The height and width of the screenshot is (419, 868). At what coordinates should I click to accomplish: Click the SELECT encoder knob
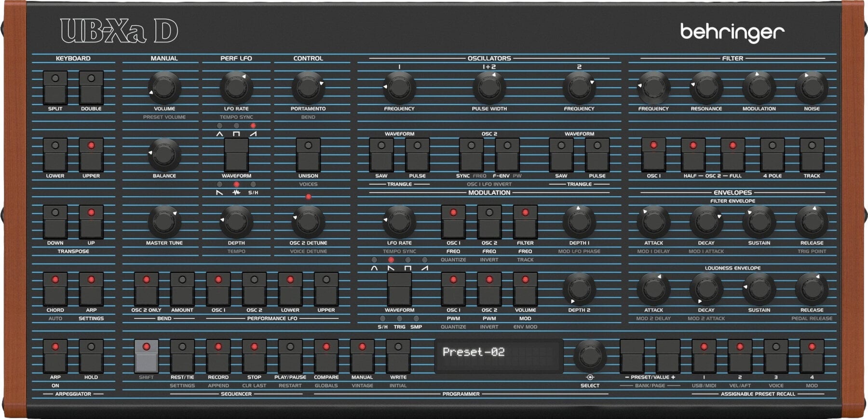[590, 356]
